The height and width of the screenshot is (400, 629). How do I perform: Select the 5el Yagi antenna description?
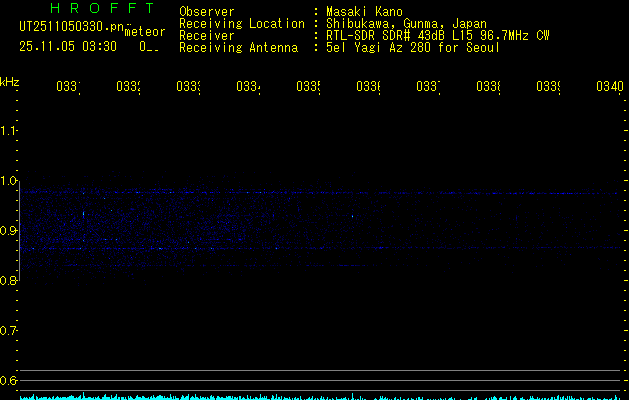tap(411, 48)
